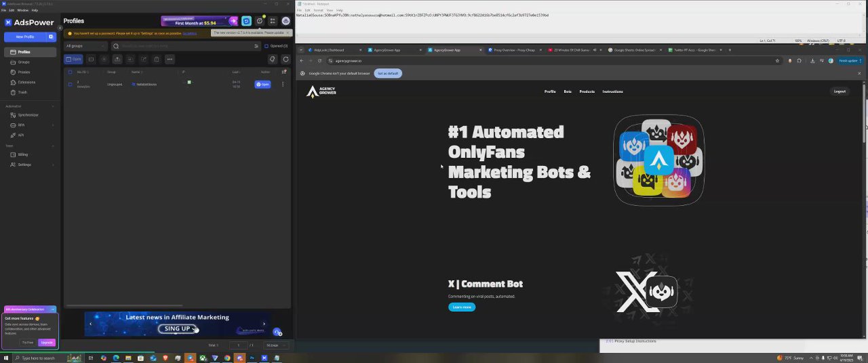The image size is (868, 363).
Task: Click Learn more under X Comment Bot
Action: click(462, 307)
